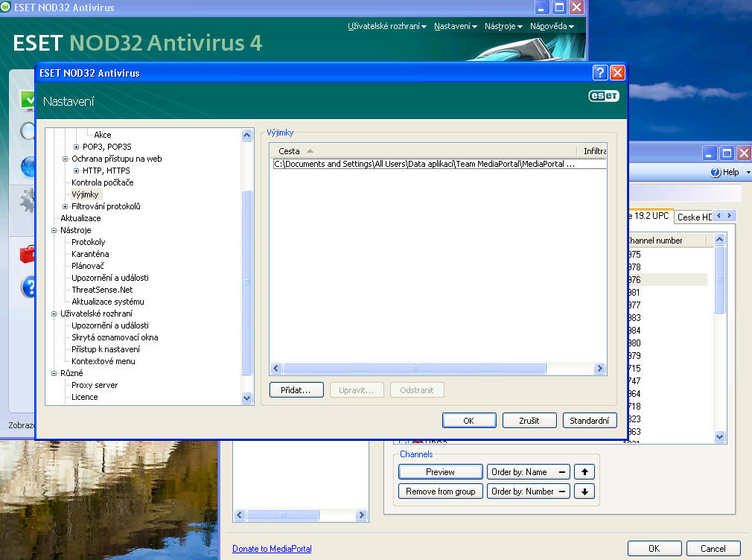Image resolution: width=752 pixels, height=560 pixels.
Task: Click the Infiltra column header
Action: tap(592, 150)
